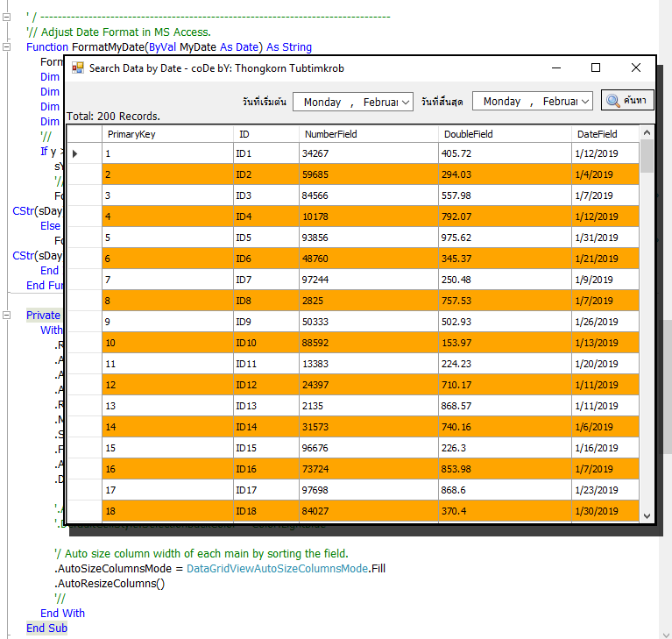Click DateField value 1/30/2019

click(605, 510)
